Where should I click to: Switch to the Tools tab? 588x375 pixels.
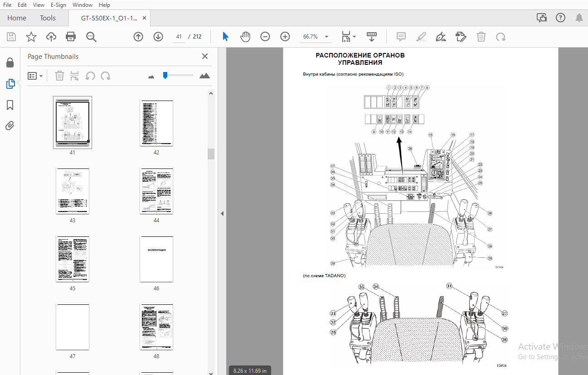coord(48,18)
